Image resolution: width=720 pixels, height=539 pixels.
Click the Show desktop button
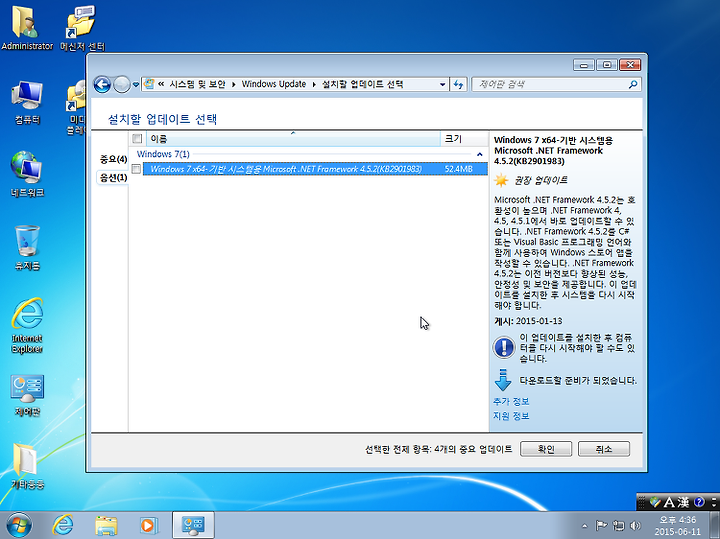[x=714, y=526]
